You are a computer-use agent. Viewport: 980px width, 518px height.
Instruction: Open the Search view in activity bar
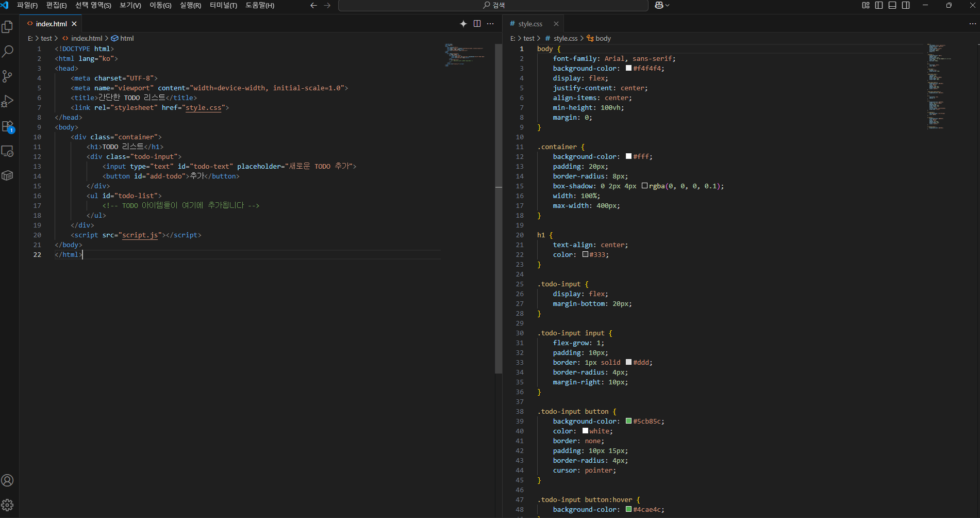8,52
